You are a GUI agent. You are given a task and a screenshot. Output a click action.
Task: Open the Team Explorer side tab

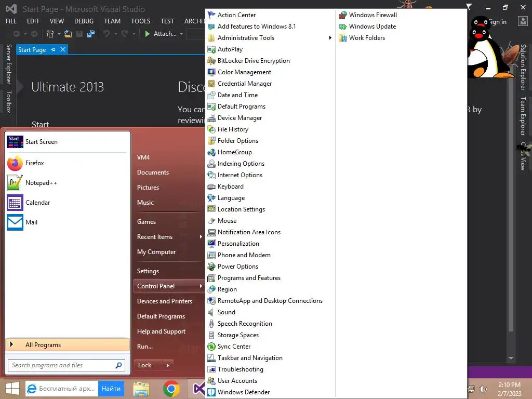523,116
